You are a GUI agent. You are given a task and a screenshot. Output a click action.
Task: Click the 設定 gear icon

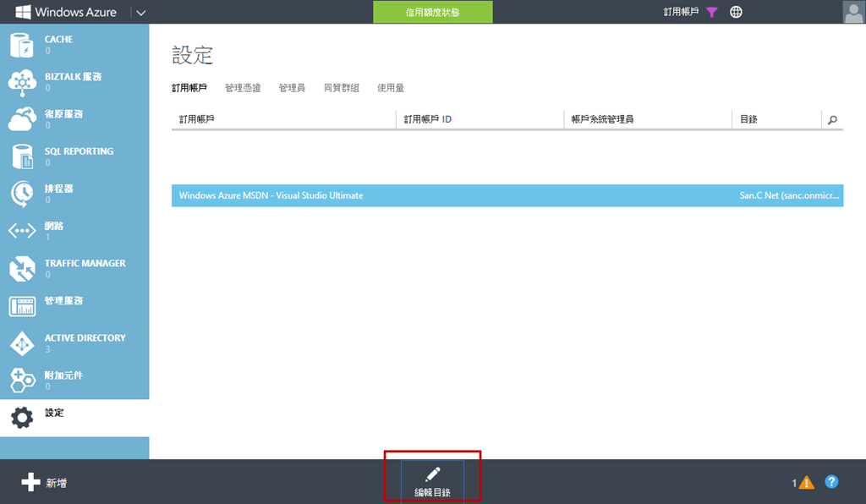22,418
